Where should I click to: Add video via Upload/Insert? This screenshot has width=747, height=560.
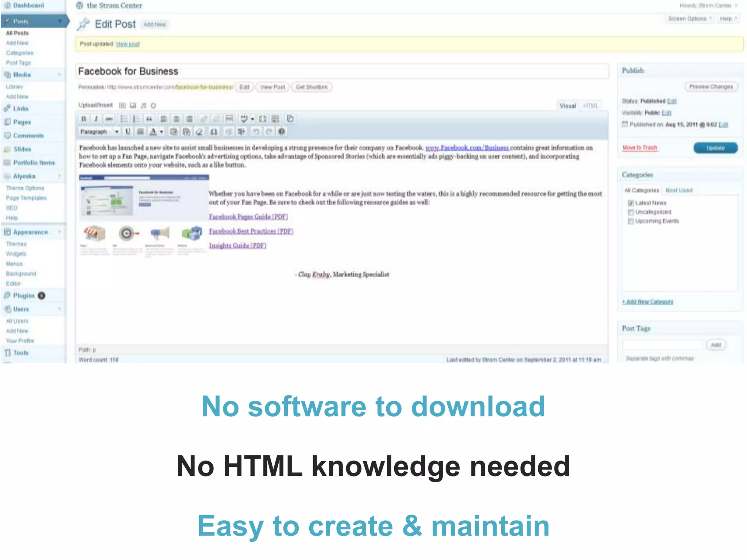point(133,105)
